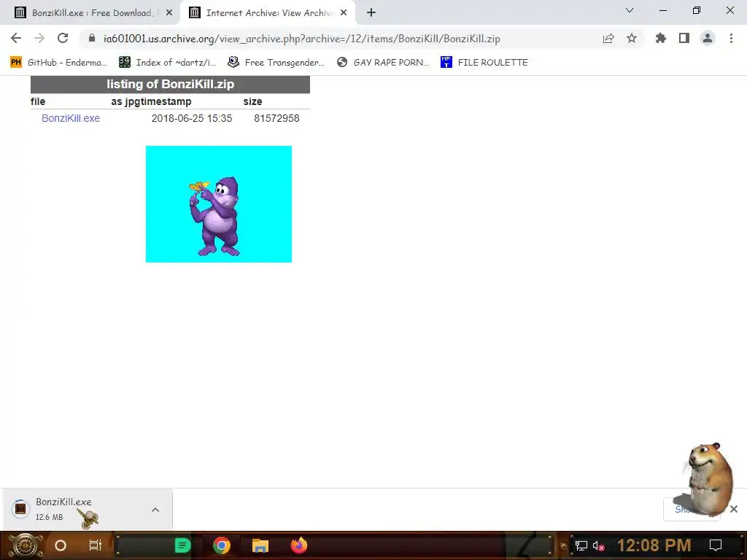The width and height of the screenshot is (747, 560).
Task: Open Task View in the taskbar
Action: 96,545
